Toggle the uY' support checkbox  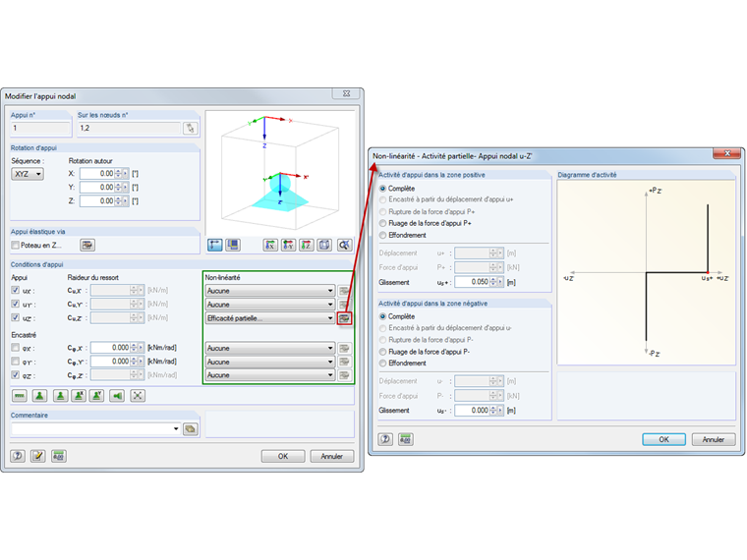[x=16, y=304]
